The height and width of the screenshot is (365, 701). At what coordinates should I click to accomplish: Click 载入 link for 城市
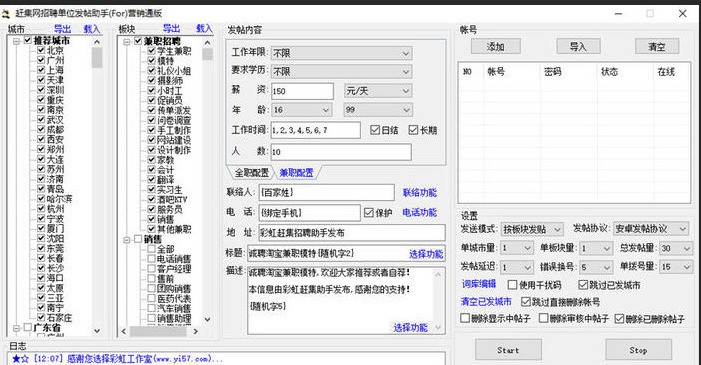pyautogui.click(x=92, y=29)
